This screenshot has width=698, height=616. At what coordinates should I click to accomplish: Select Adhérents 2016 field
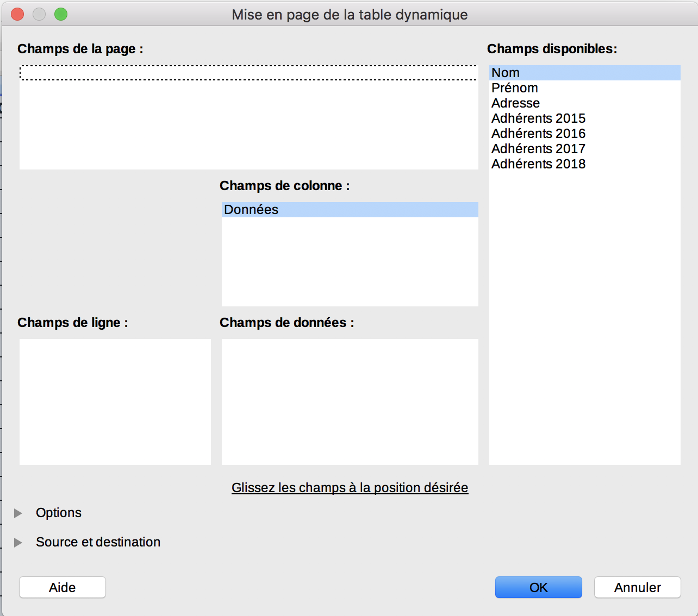coord(585,134)
